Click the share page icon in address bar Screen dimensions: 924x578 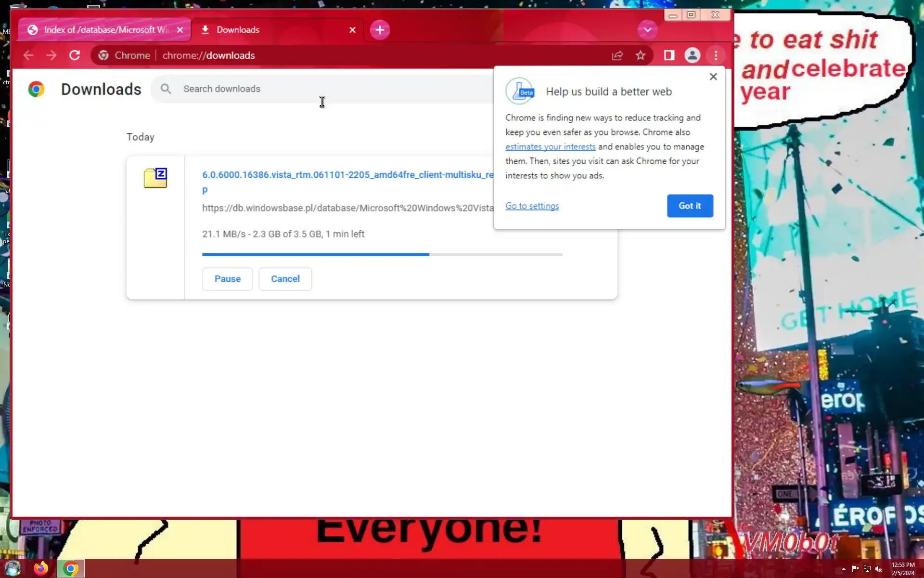coord(617,55)
